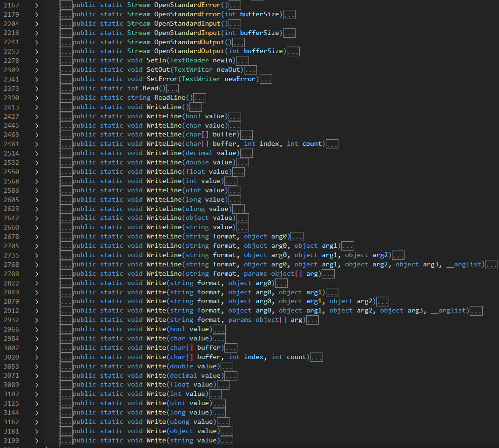Open ellipsis box after WriteLine(long value)

point(235,200)
